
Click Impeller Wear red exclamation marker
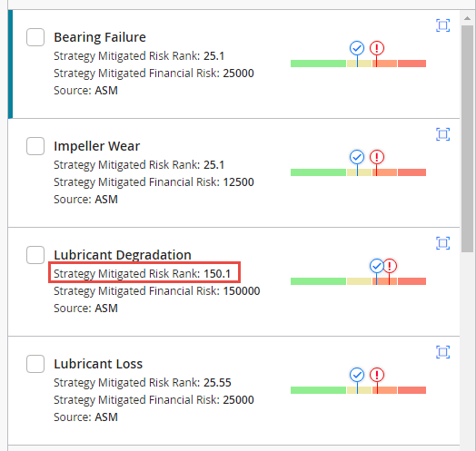tap(377, 157)
